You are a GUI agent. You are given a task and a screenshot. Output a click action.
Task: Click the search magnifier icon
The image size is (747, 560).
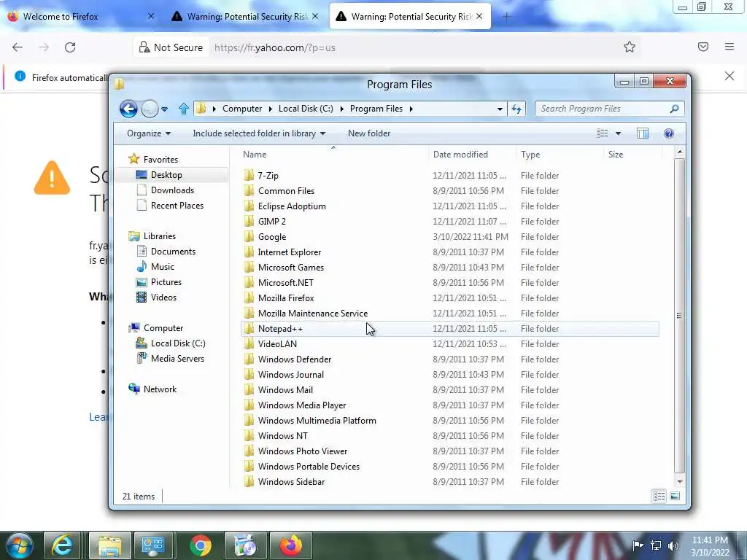pos(674,109)
